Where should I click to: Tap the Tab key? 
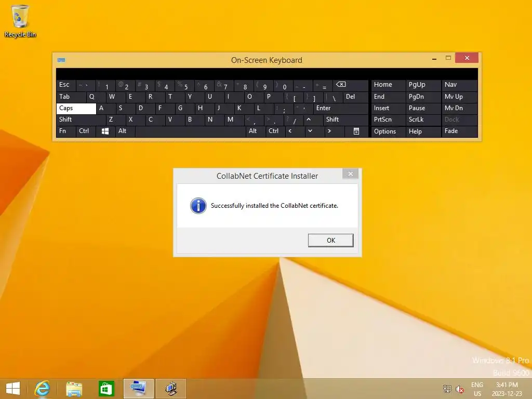71,97
